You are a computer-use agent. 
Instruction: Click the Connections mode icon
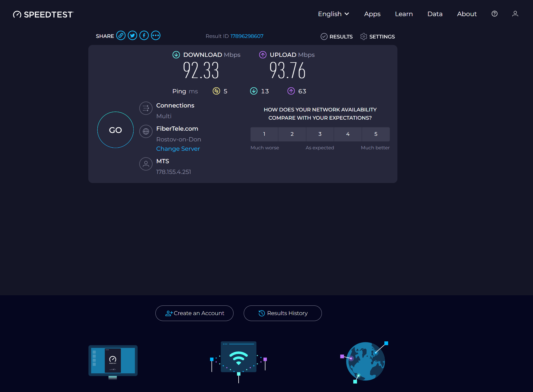[146, 108]
